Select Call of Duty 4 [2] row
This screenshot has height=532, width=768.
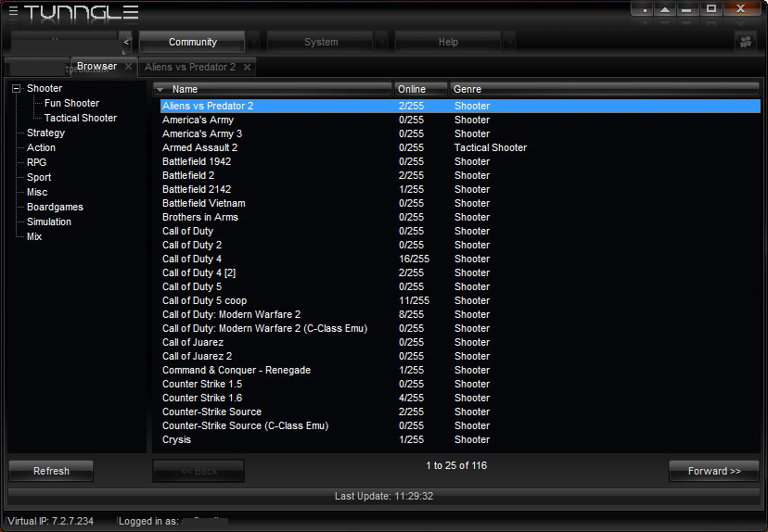[x=460, y=272]
